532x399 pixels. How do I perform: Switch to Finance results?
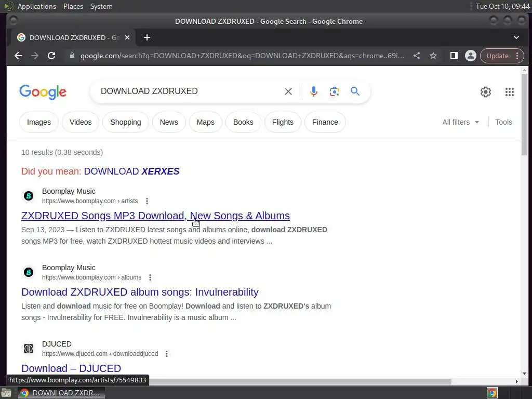click(325, 122)
